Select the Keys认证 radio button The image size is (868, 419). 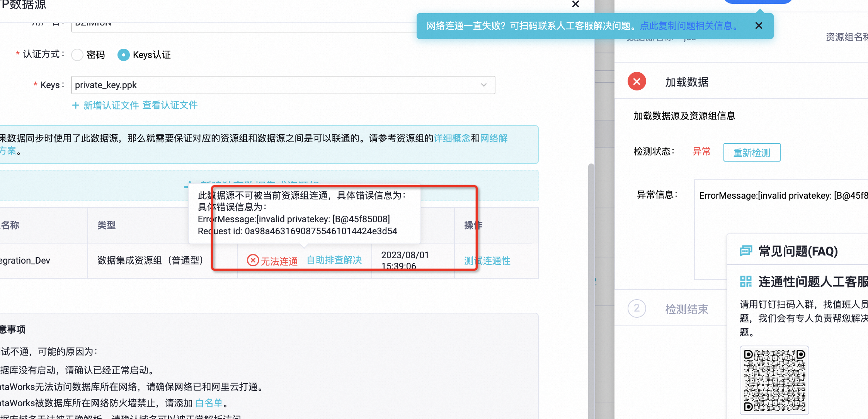click(123, 55)
